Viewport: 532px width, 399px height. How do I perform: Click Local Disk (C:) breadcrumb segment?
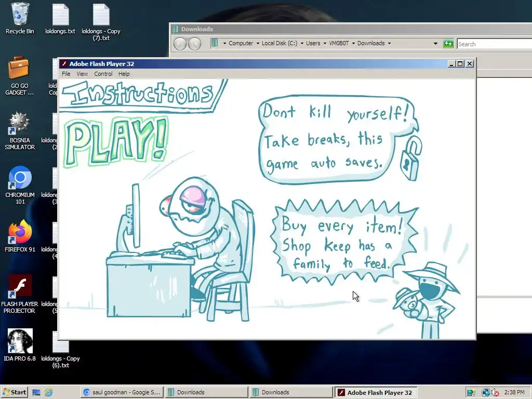point(279,44)
